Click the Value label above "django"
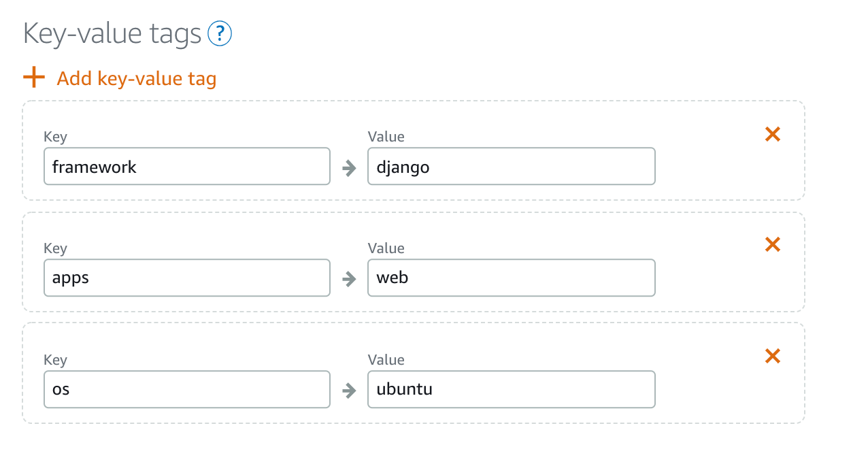This screenshot has width=868, height=460. (x=386, y=137)
